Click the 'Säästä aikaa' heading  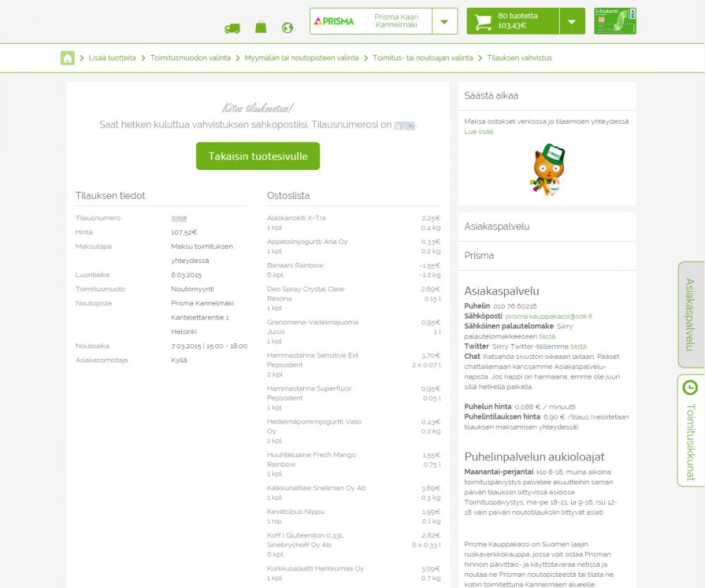click(x=491, y=95)
